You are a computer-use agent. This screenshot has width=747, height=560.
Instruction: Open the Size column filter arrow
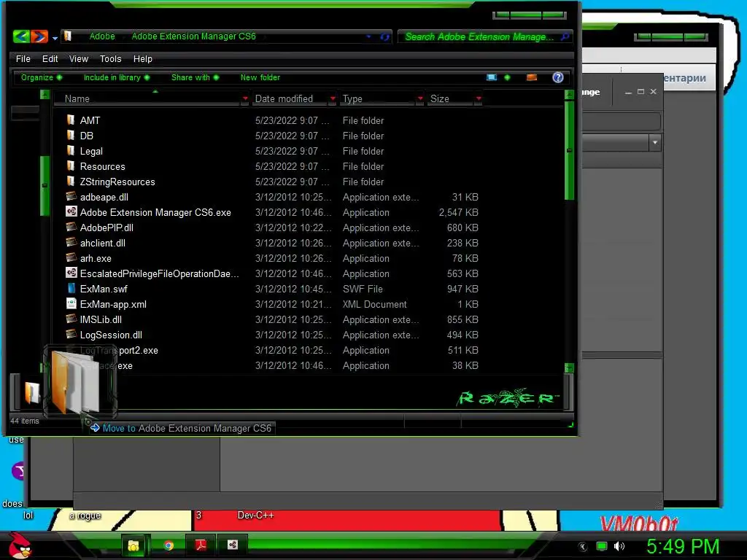coord(479,98)
